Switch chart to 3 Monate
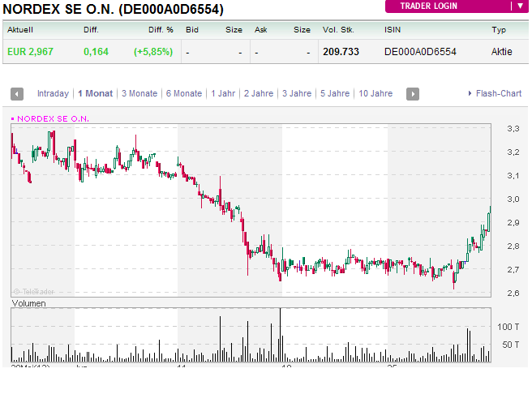The width and height of the screenshot is (532, 407). point(139,93)
